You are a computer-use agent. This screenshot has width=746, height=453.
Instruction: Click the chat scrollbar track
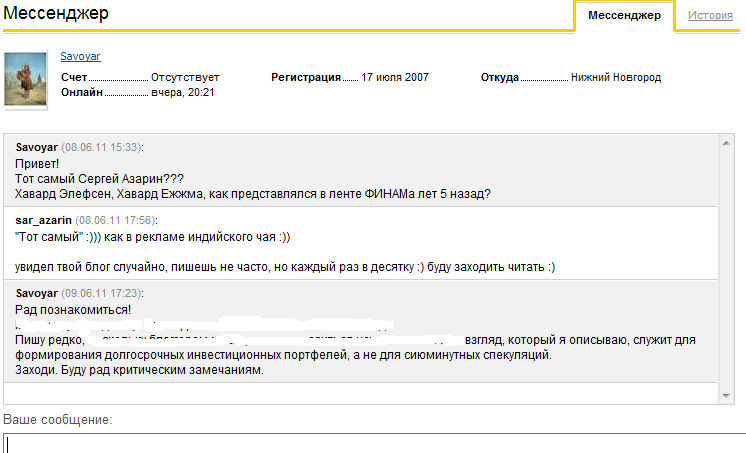tap(727, 270)
